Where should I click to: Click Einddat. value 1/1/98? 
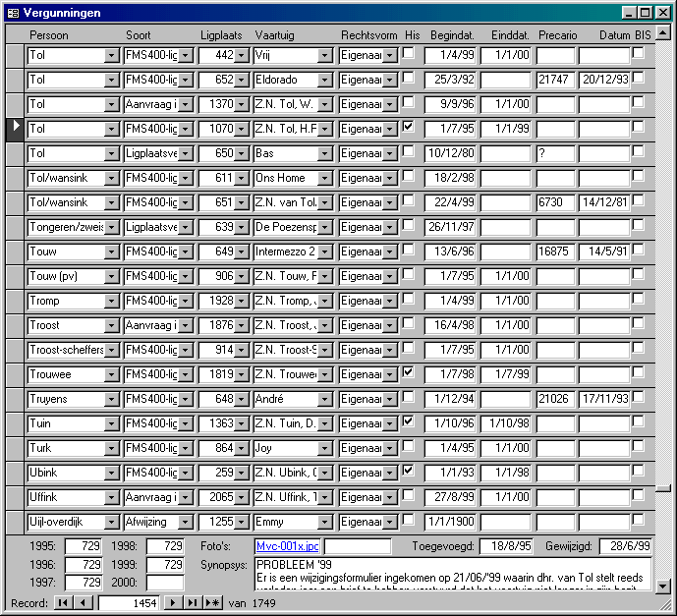pyautogui.click(x=505, y=474)
